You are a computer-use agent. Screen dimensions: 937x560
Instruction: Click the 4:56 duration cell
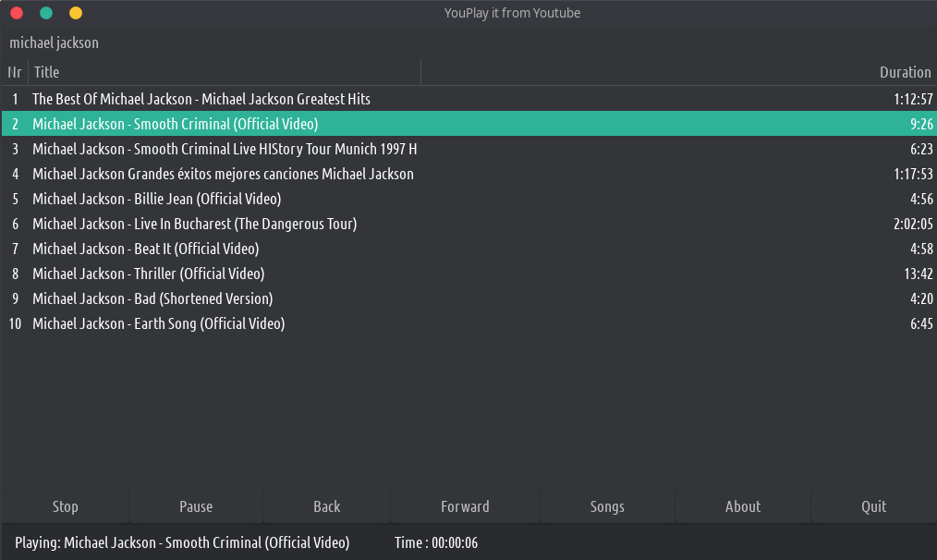pyautogui.click(x=921, y=199)
